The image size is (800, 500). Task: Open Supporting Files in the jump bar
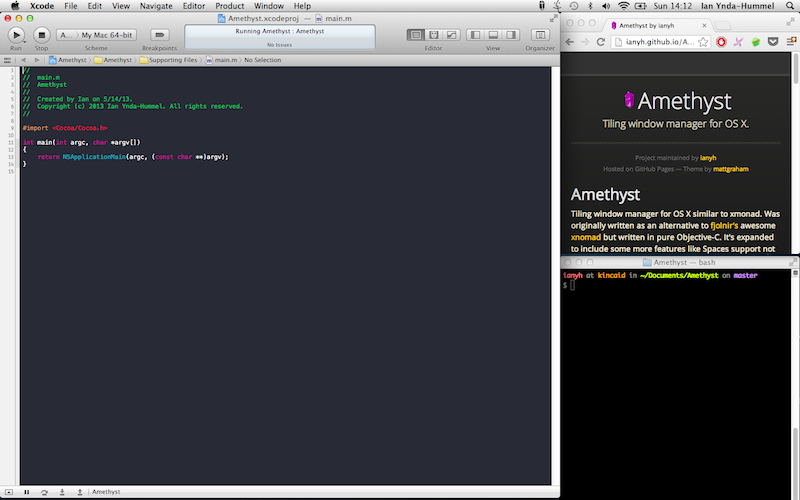pyautogui.click(x=168, y=60)
